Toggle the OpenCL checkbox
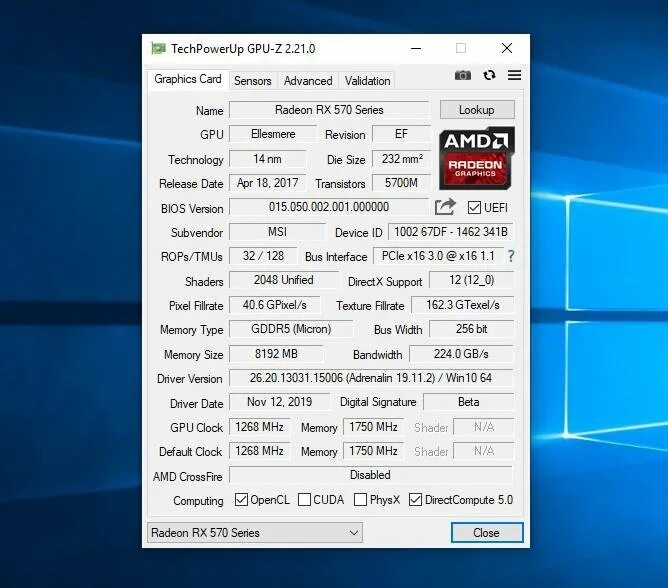The height and width of the screenshot is (588, 668). pyautogui.click(x=241, y=499)
